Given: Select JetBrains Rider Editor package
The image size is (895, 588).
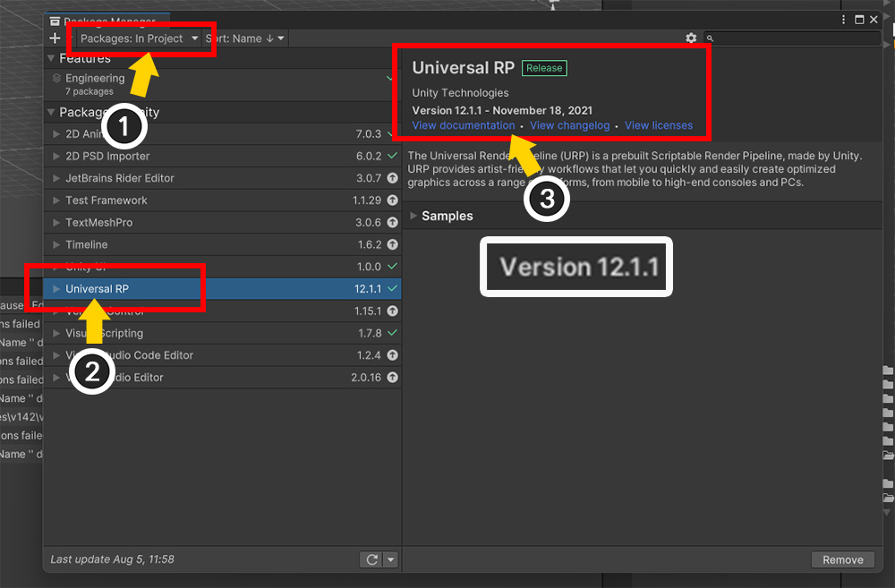Looking at the screenshot, I should tap(223, 178).
